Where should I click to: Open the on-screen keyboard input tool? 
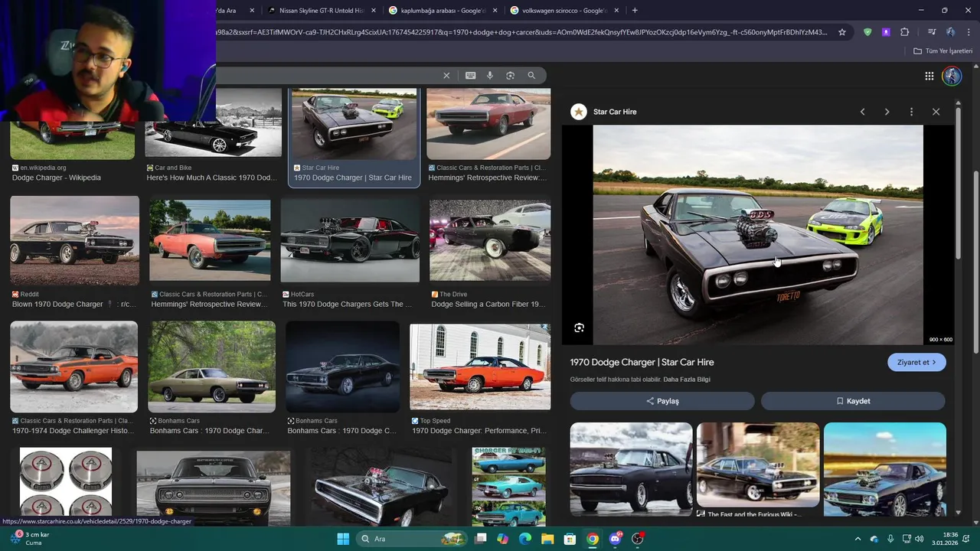470,76
